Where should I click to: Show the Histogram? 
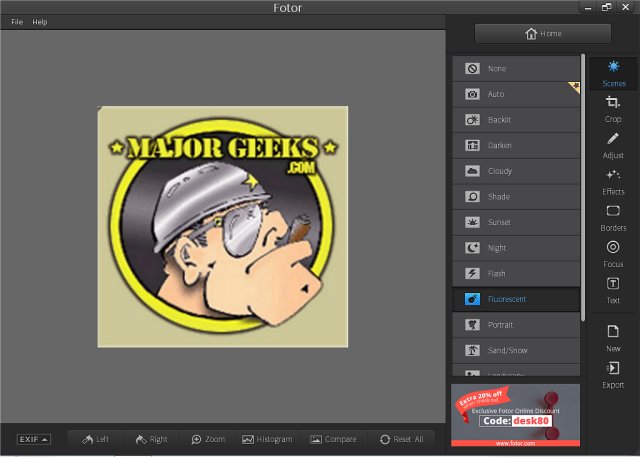pos(267,439)
